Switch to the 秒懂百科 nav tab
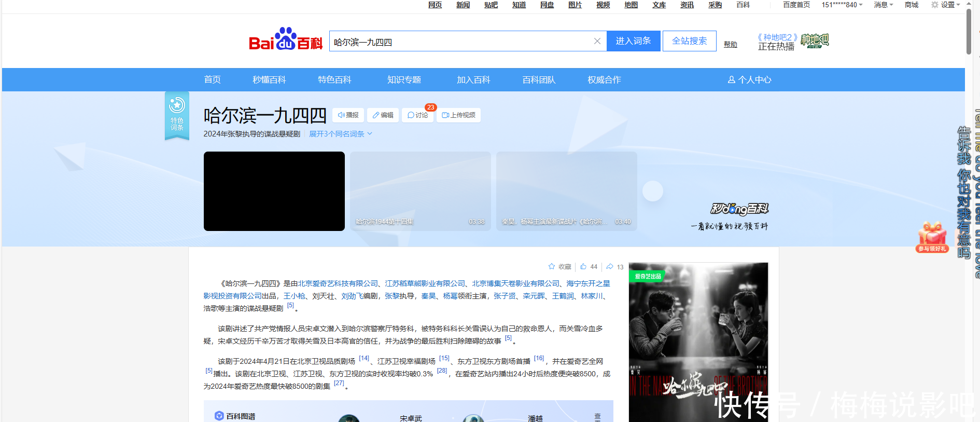Viewport: 980px width, 422px height. pyautogui.click(x=269, y=80)
